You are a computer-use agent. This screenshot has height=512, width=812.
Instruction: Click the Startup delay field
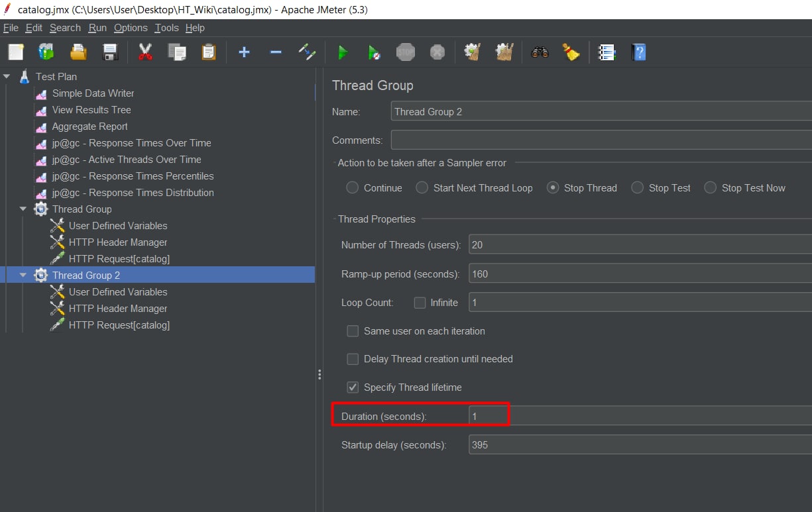[x=640, y=445]
